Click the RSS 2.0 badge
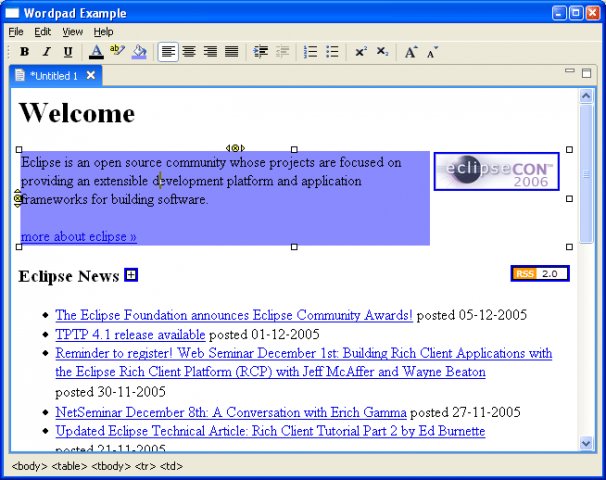The width and height of the screenshot is (606, 480). 540,274
